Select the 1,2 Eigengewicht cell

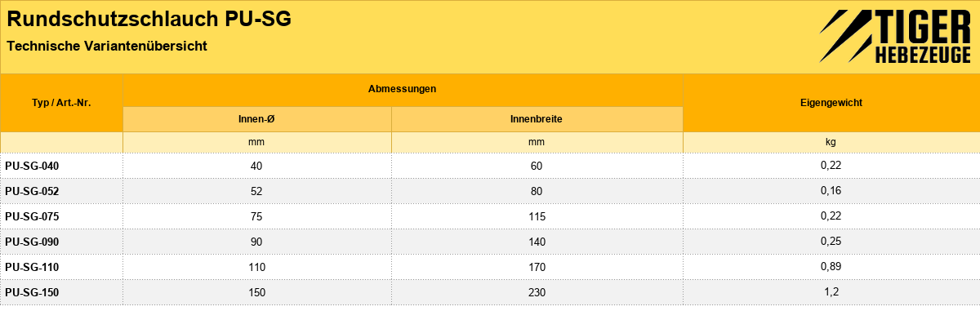point(831,292)
